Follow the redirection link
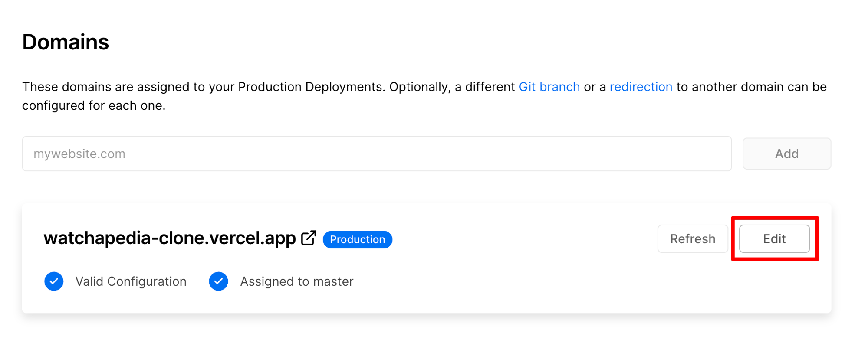Viewport: 868px width, 343px height. tap(641, 87)
